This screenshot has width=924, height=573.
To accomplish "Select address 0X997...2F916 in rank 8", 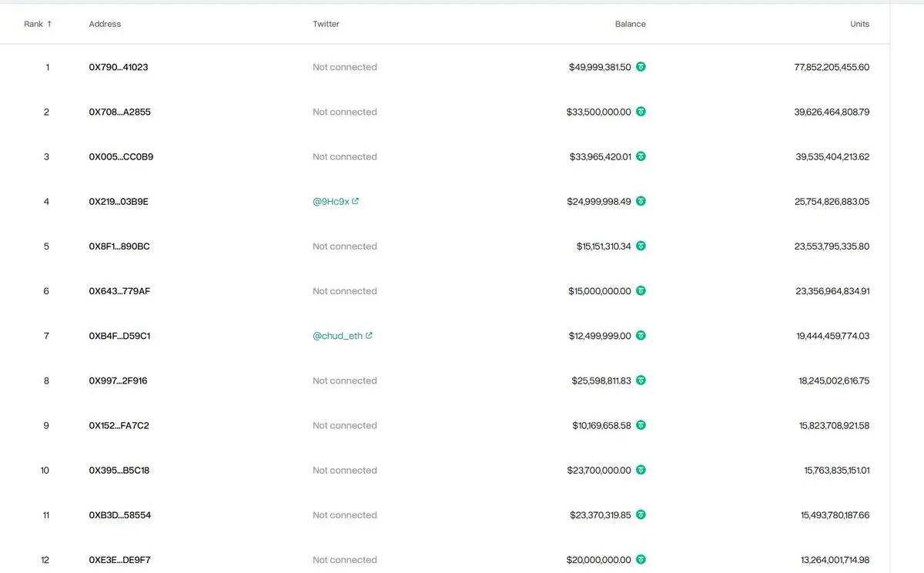I will (118, 380).
